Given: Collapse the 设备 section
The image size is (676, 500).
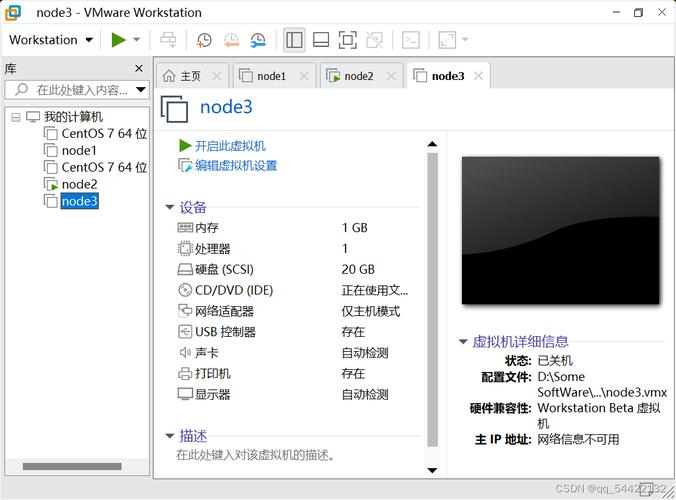Looking at the screenshot, I should [169, 207].
